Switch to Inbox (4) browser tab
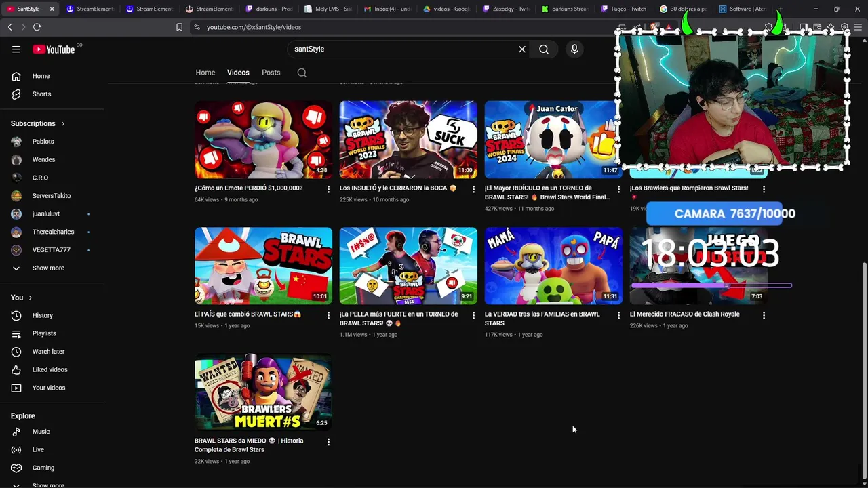The width and height of the screenshot is (868, 488). click(387, 9)
